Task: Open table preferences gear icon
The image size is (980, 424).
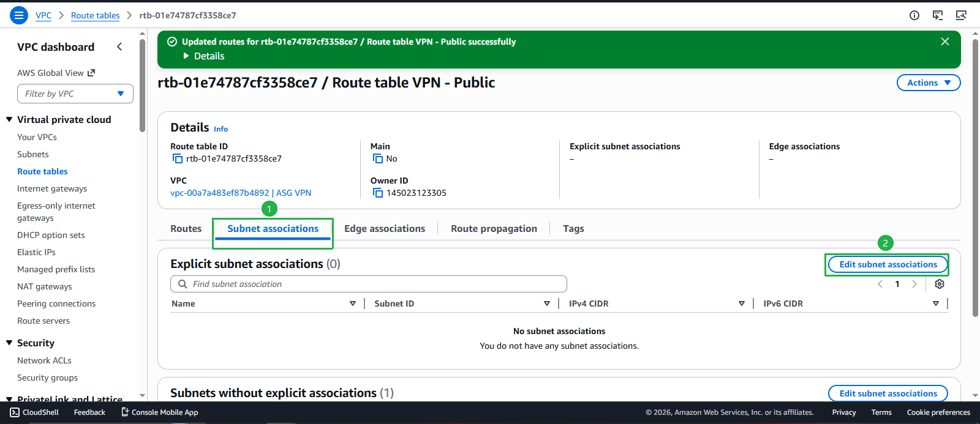Action: click(x=940, y=284)
